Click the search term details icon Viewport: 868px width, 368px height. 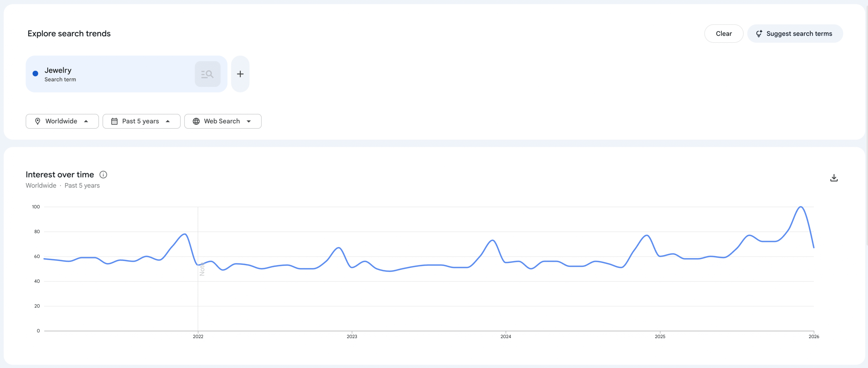207,74
